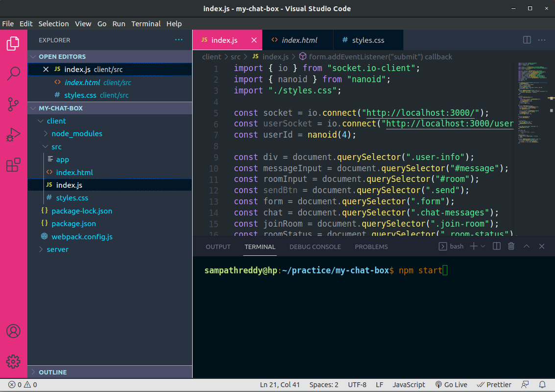Change indentation Spaces: 2

click(323, 385)
